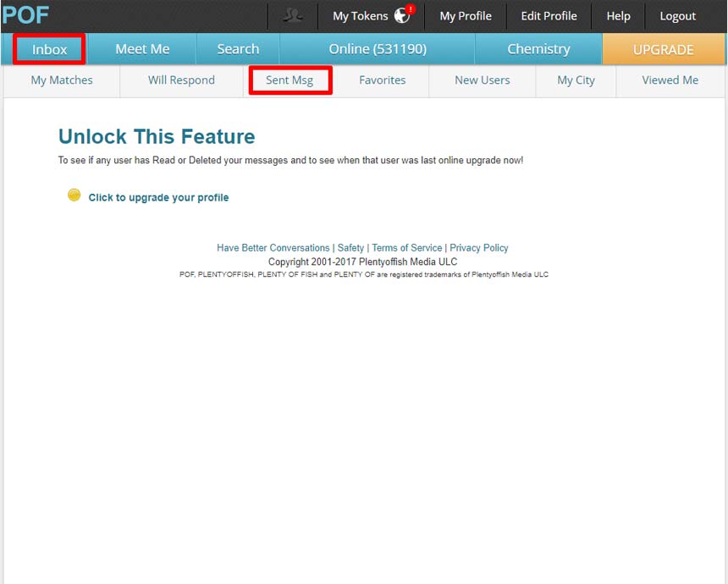Check the Viewed Me sub-tab
This screenshot has width=728, height=584.
[x=670, y=80]
